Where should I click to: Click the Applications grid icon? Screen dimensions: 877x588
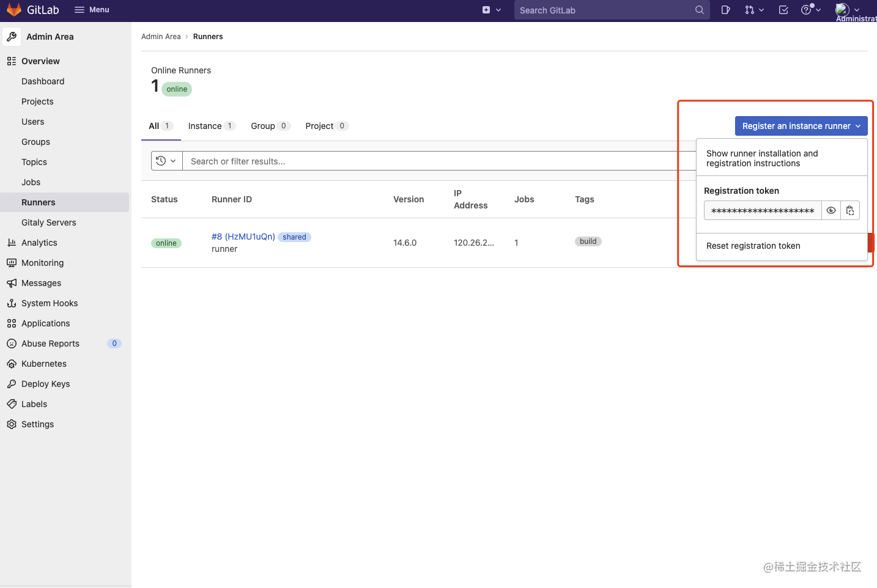tap(12, 323)
